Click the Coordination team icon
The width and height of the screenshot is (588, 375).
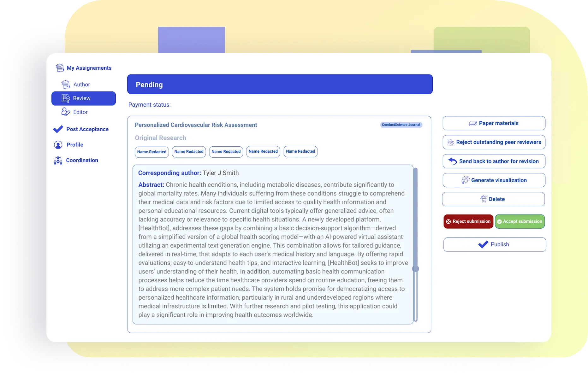click(58, 160)
